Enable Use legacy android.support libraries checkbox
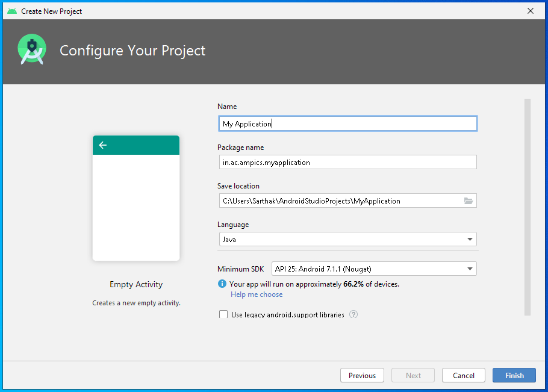The height and width of the screenshot is (392, 548). click(x=223, y=314)
